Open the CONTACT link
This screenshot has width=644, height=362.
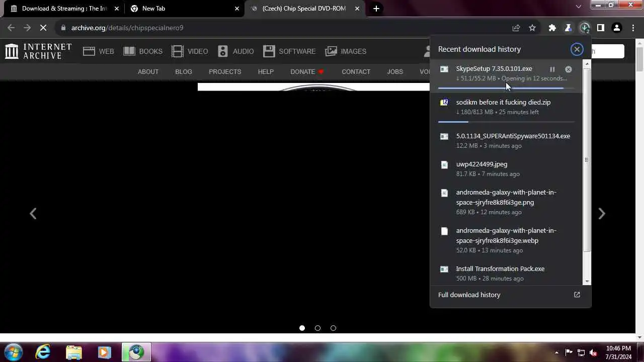tap(356, 72)
